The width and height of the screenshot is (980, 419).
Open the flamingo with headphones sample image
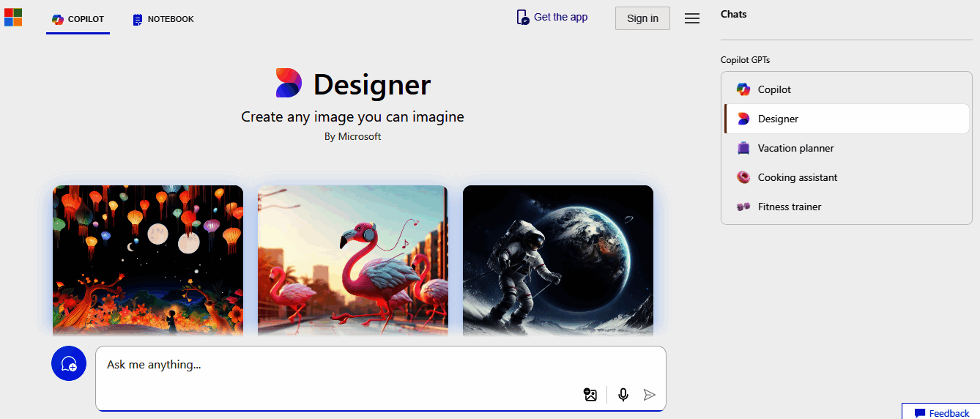click(x=353, y=260)
